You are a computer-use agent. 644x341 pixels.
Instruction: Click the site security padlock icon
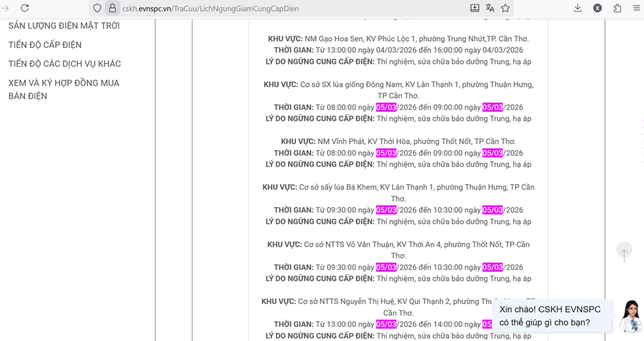112,8
